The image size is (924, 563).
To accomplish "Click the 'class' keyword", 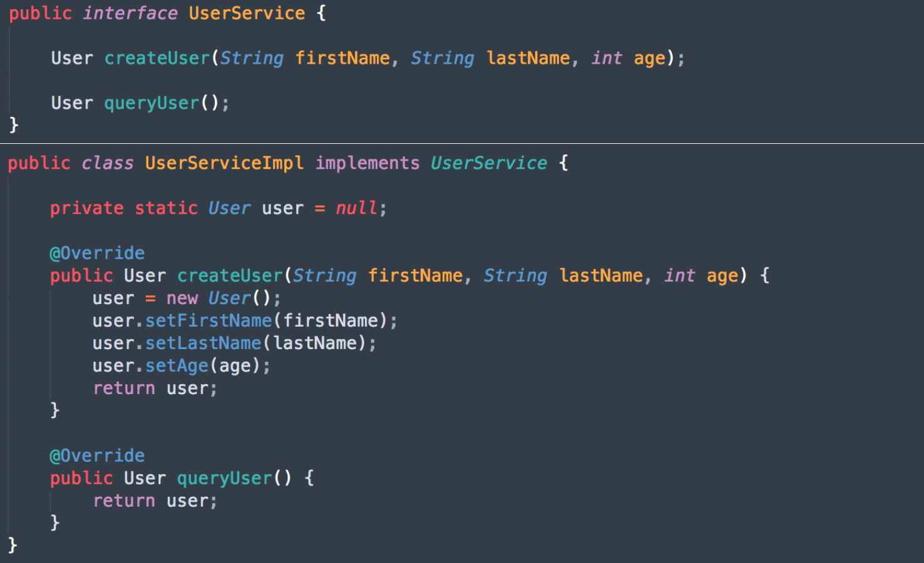I will [x=108, y=163].
